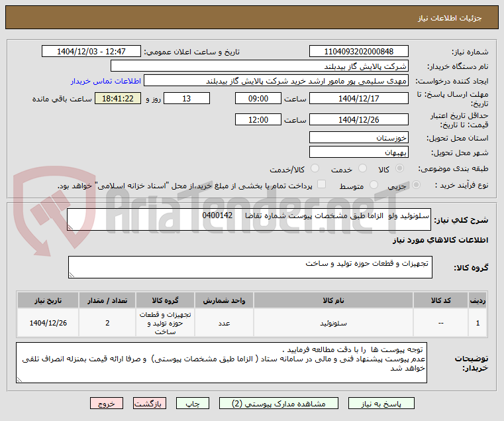Click the تعداد / مقدار column header
Viewport: 504px width, 421px height.
107,300
